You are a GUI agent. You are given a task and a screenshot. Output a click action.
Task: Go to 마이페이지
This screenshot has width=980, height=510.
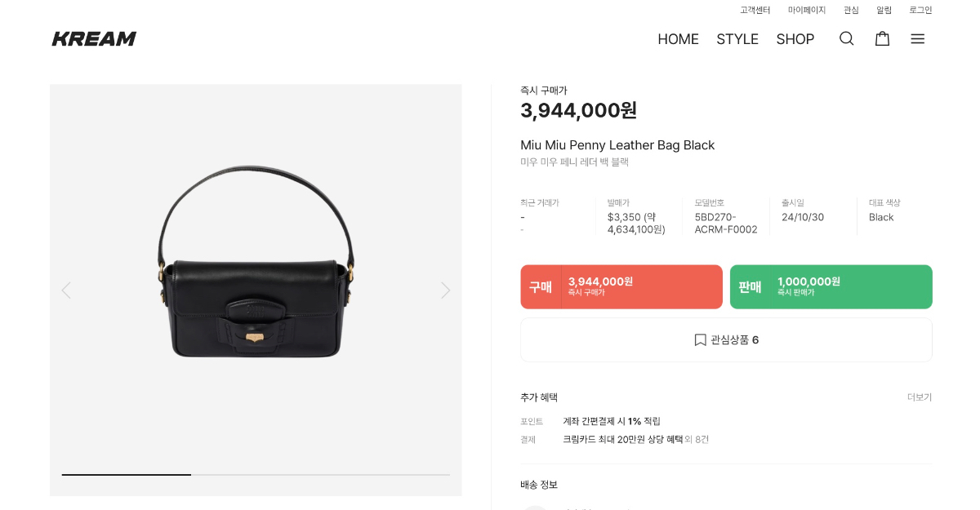[x=806, y=10]
